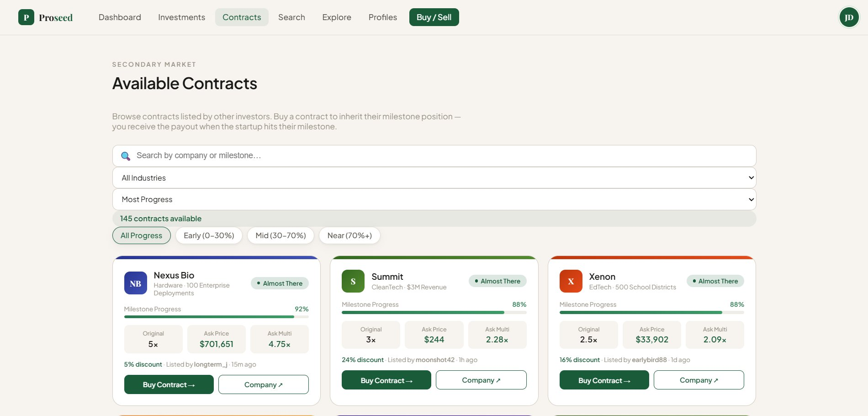Image resolution: width=868 pixels, height=416 pixels.
Task: Buy the Nexus Bio contract
Action: [169, 384]
